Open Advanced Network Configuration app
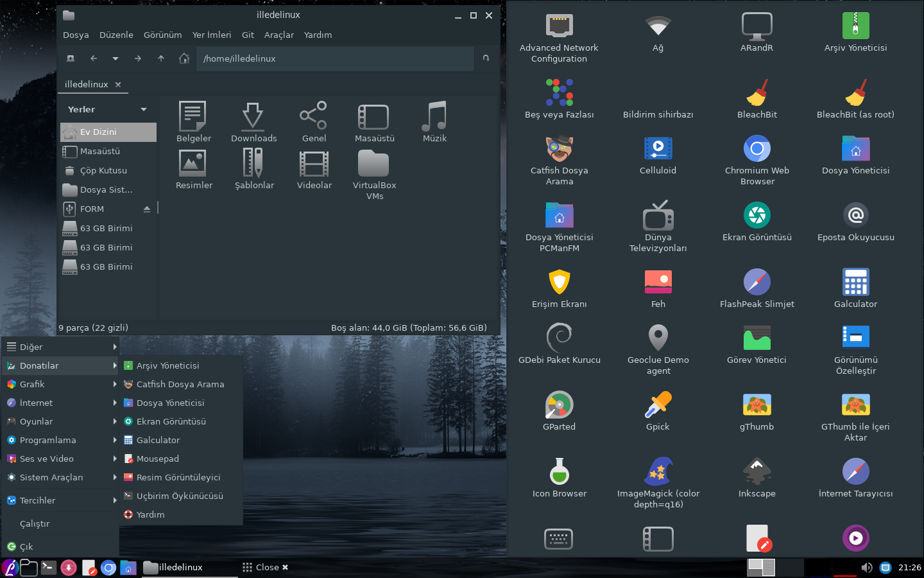This screenshot has height=578, width=924. [x=559, y=38]
